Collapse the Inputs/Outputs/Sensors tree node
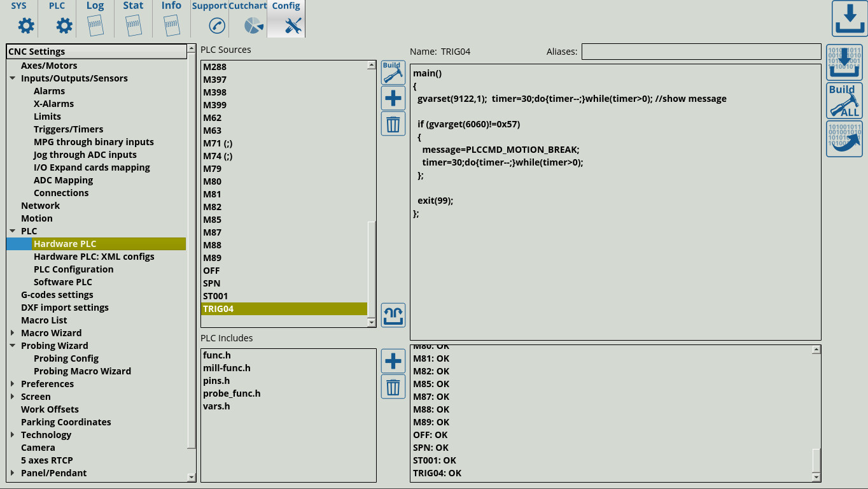Screen dimensions: 868x489 (x=13, y=78)
